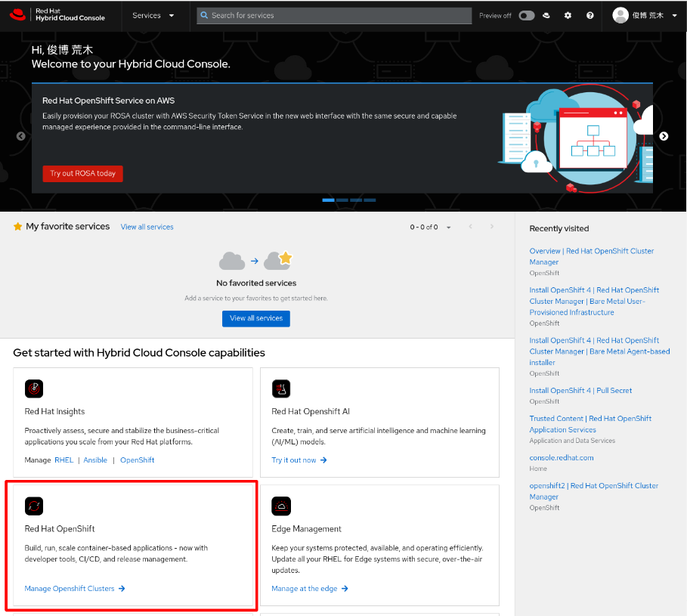This screenshot has width=687, height=616.
Task: Select the second carousel page indicator
Action: tap(342, 200)
